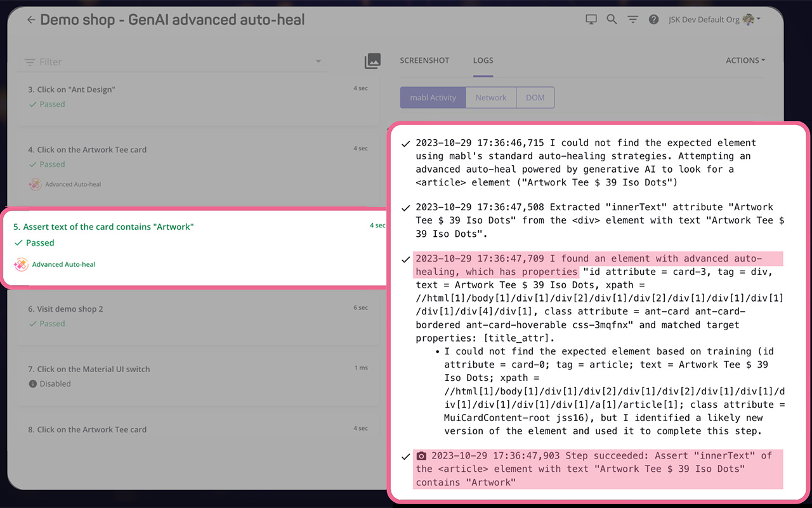Click the image gallery icon near Screenshot tab
Image resolution: width=812 pixels, height=508 pixels.
pos(372,61)
